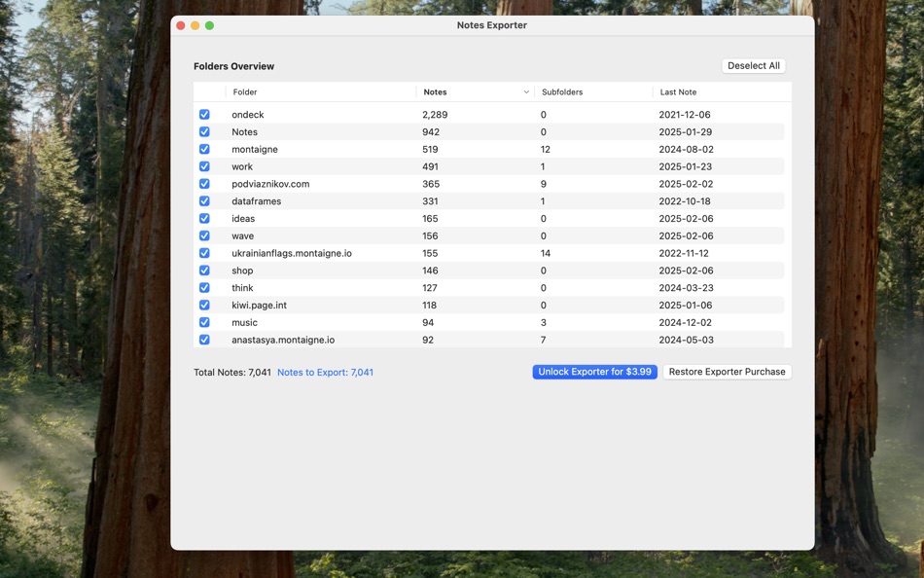Select the 'podviaznikov.com' folder name
This screenshot has width=924, height=578.
(270, 184)
